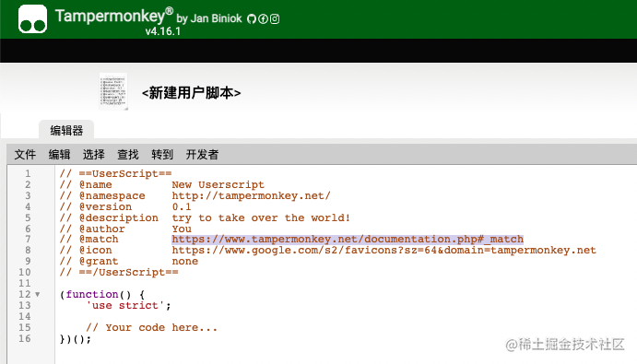637x364 pixels.
Task: Click the version value 0.1
Action: pos(182,206)
